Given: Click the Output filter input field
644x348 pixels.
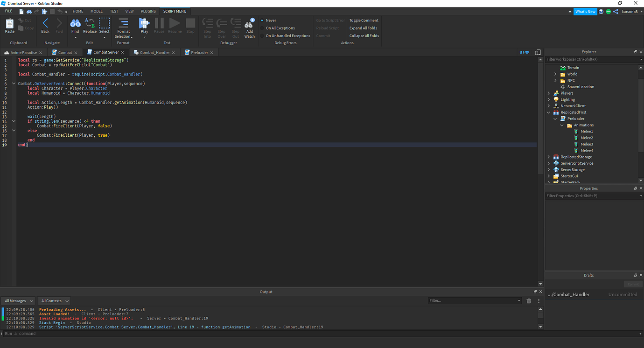Looking at the screenshot, I should point(475,301).
